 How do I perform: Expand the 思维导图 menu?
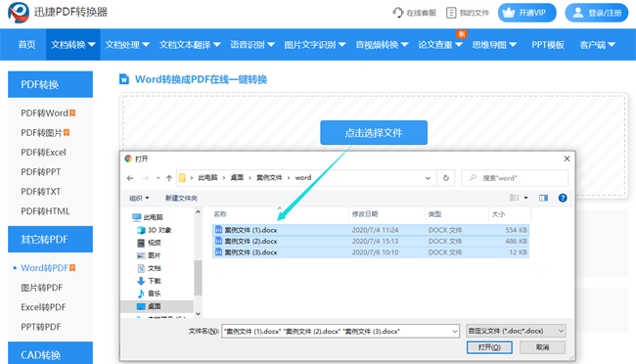(x=494, y=45)
